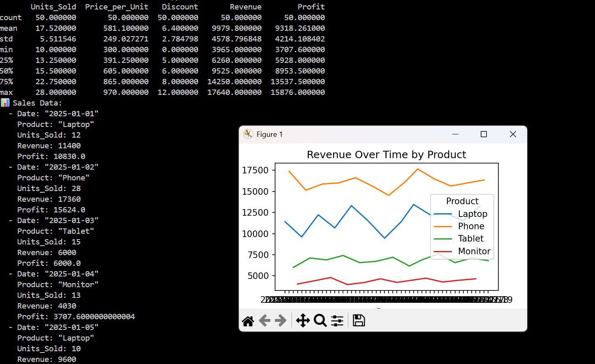Viewport: 595px width, 364px height.
Task: Save the figure with floppy disk icon
Action: 359,320
